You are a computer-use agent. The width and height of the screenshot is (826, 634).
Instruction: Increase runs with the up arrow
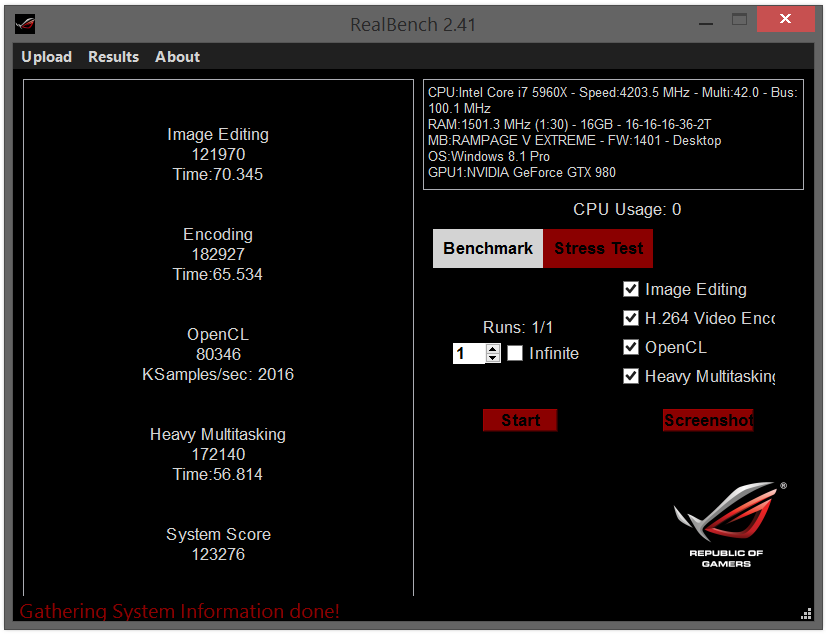click(493, 349)
